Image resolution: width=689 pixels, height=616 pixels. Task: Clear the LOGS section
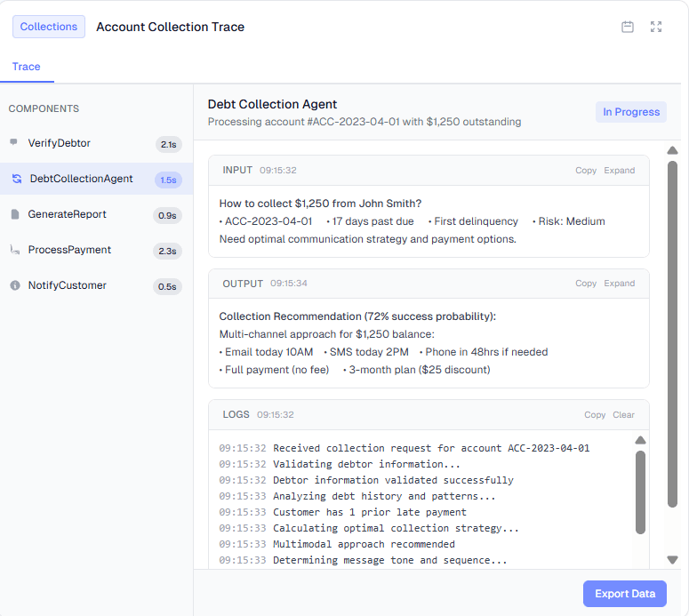point(623,415)
